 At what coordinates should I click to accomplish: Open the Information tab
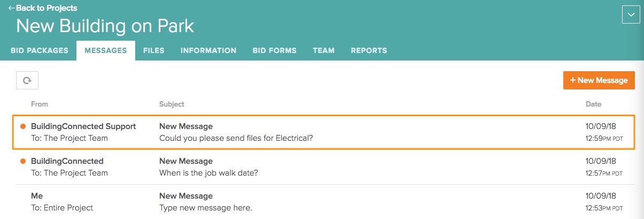(208, 51)
